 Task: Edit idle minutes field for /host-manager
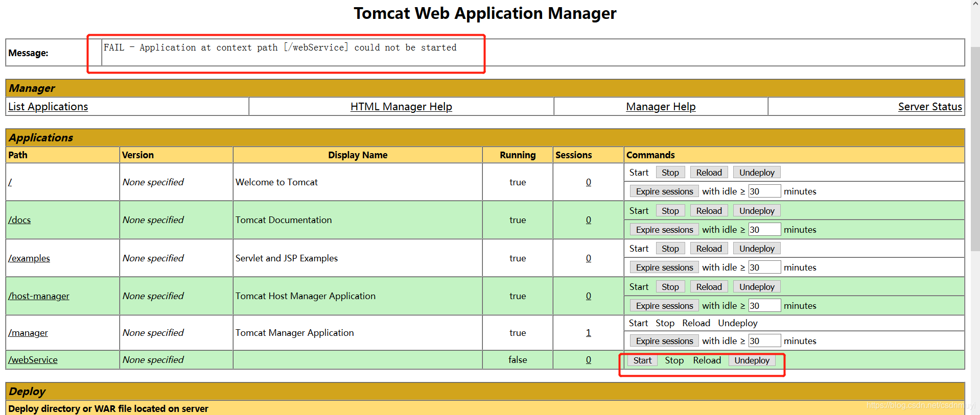click(x=764, y=306)
